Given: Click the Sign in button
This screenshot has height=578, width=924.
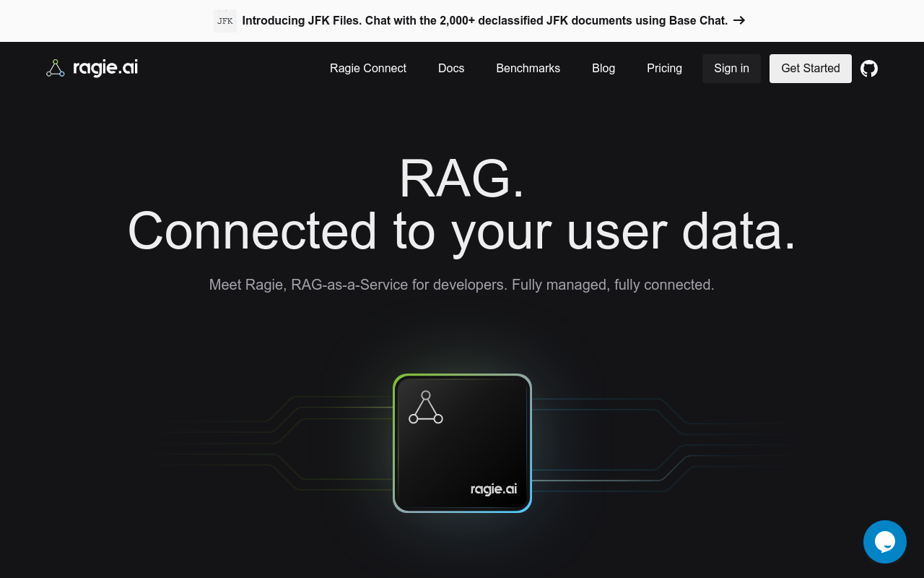Looking at the screenshot, I should coord(731,69).
